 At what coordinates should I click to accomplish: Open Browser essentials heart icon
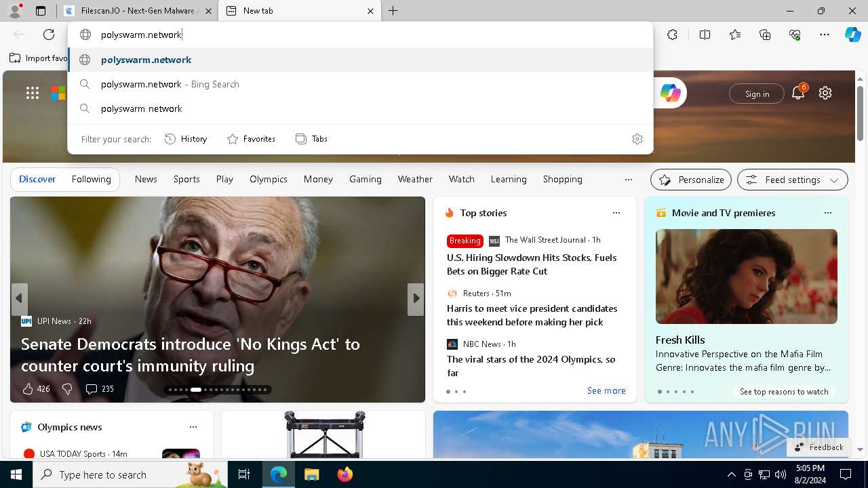point(795,35)
